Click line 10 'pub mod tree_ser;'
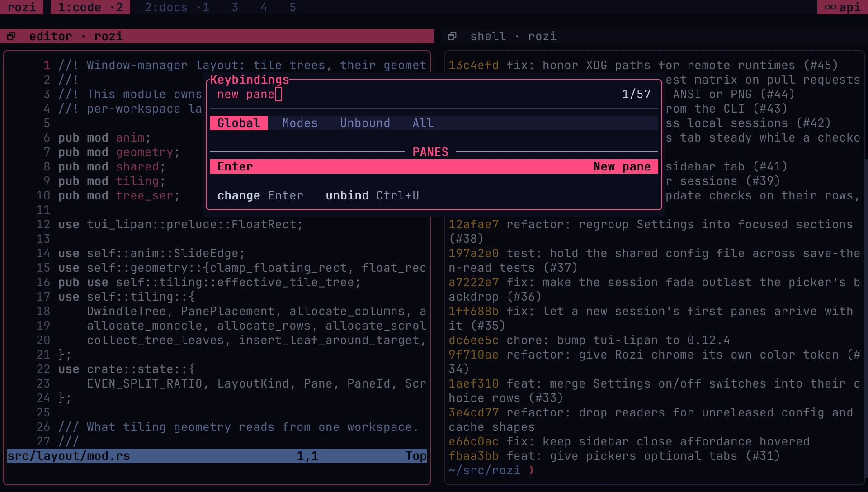Screen dimensions: 868x492 (119, 195)
